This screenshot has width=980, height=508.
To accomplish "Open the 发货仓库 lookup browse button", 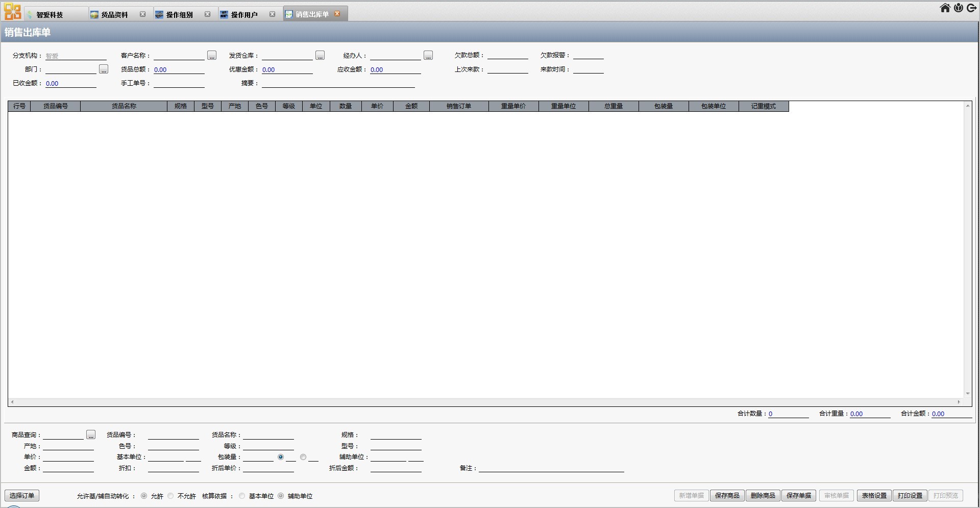I will pos(320,55).
